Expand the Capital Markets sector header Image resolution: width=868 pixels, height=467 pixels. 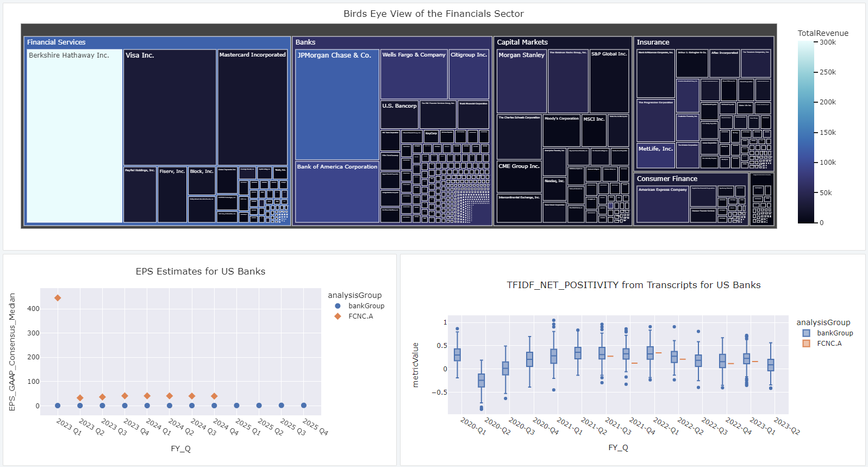click(522, 42)
